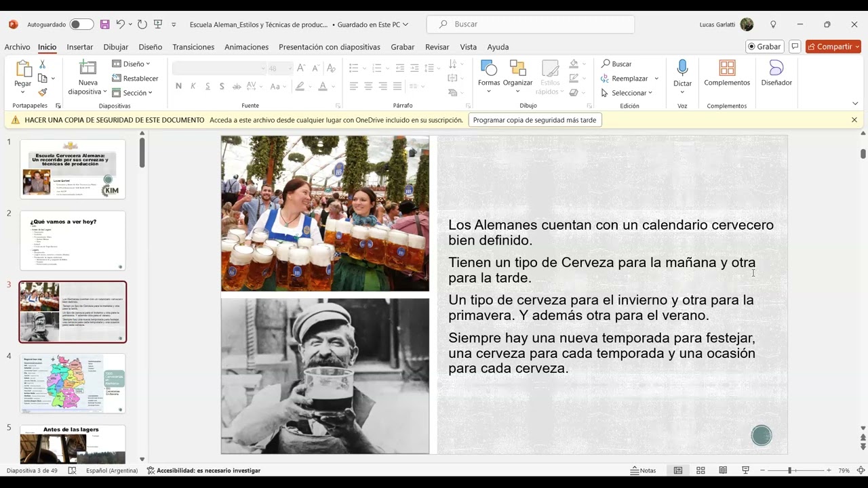
Task: Redo the last action
Action: pyautogui.click(x=142, y=24)
